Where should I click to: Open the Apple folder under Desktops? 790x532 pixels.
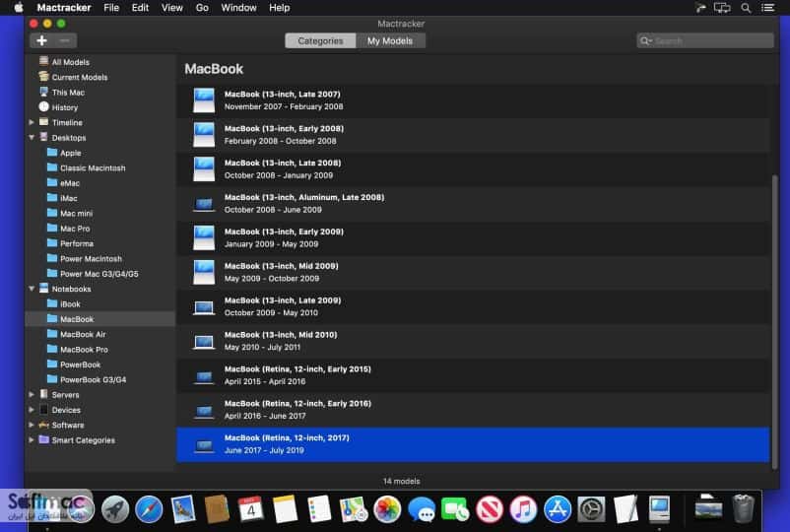pos(52,152)
